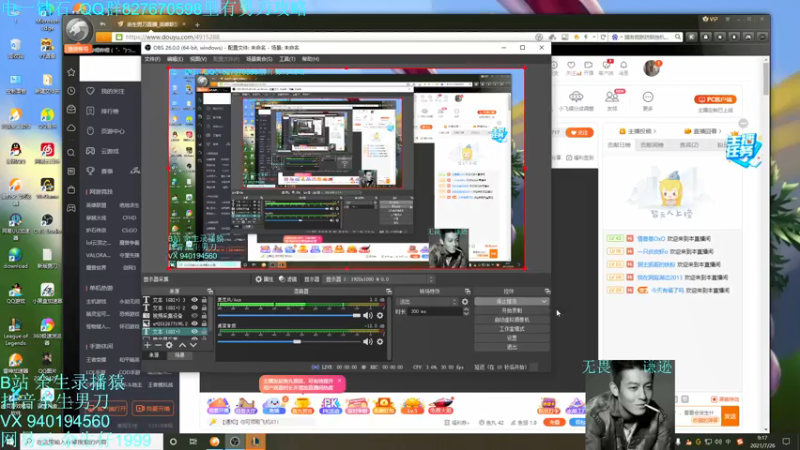This screenshot has height=450, width=800.
Task: Click 属性 properties button in source toolbar
Action: pyautogui.click(x=264, y=279)
